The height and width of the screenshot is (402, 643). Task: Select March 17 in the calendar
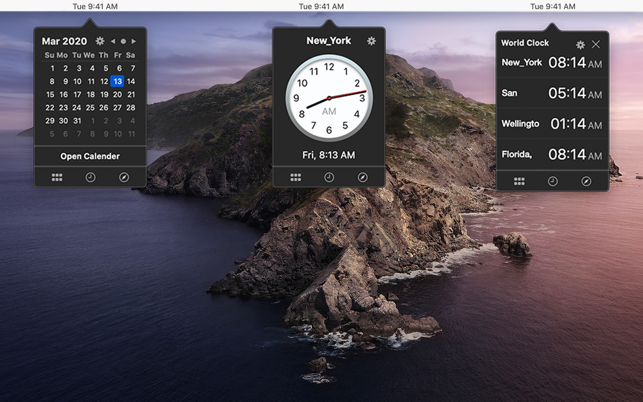77,94
